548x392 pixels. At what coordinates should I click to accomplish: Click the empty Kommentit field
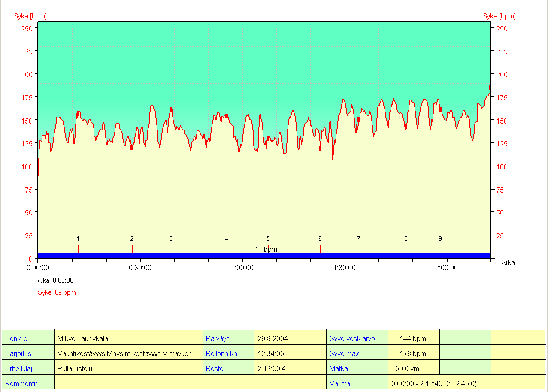coord(190,383)
